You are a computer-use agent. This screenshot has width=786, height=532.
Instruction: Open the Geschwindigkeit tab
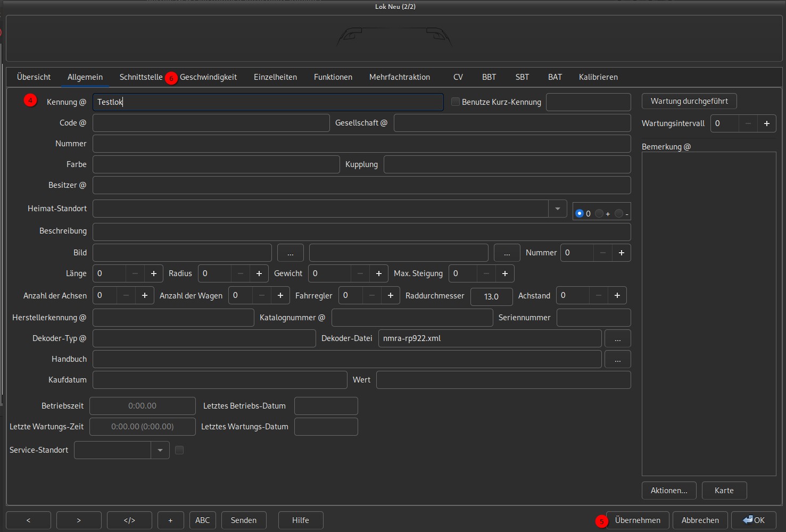[x=208, y=77]
